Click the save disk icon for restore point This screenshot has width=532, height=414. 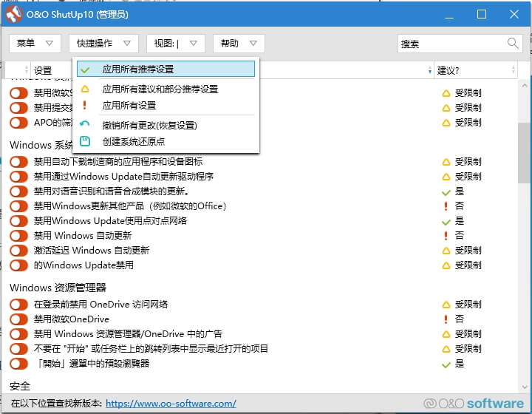point(85,141)
